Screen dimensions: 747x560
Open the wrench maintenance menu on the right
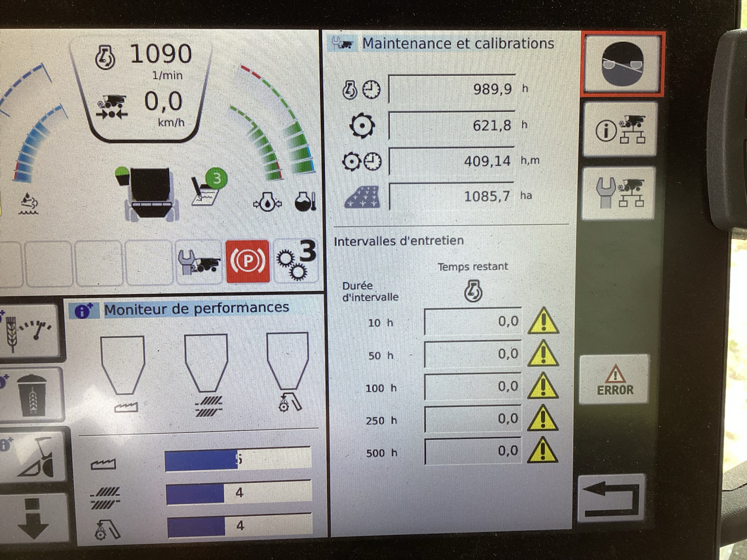coord(620,193)
